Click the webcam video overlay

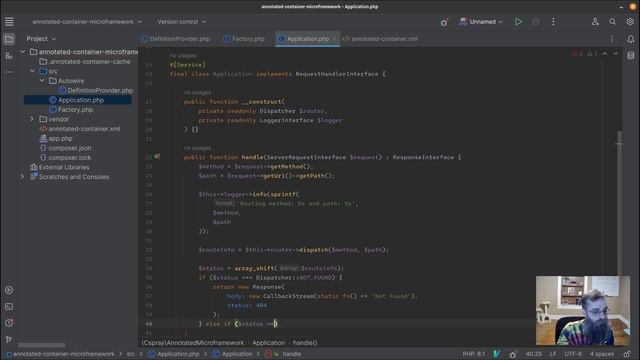tap(583, 310)
